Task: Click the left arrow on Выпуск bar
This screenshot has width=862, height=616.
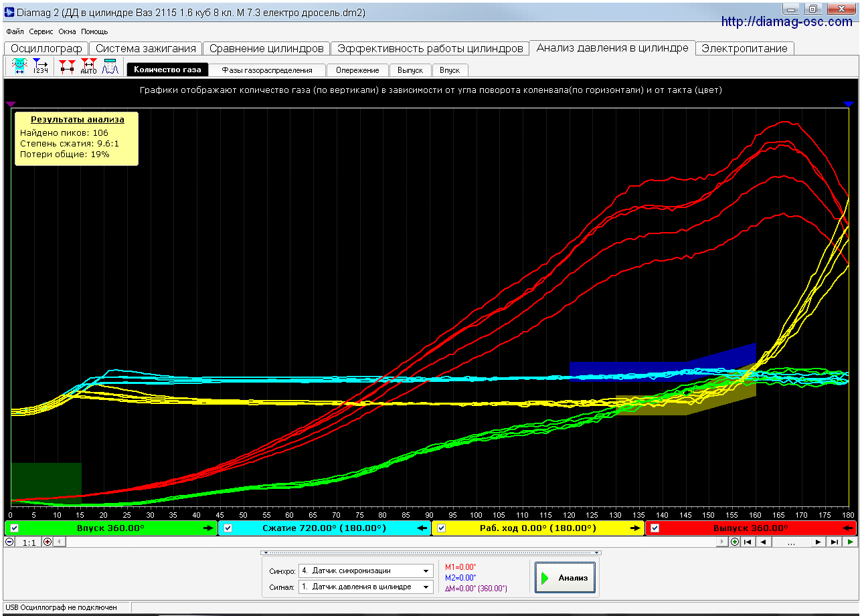Action: (849, 528)
